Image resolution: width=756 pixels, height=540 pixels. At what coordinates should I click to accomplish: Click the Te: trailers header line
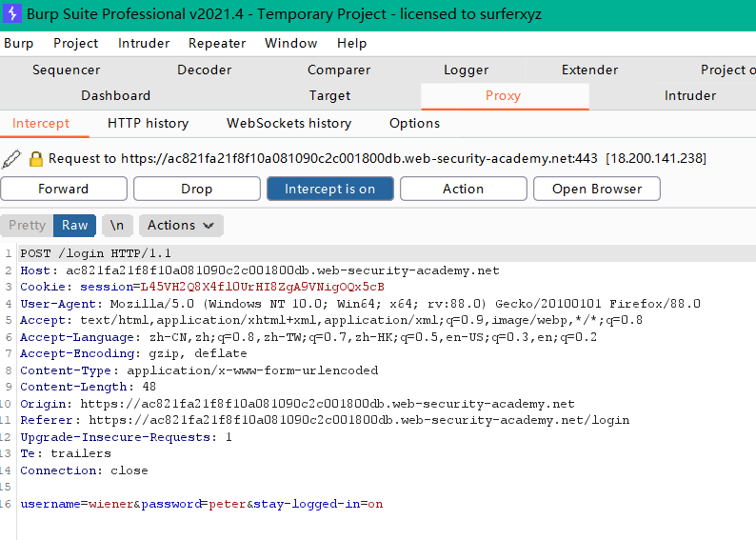tap(66, 453)
